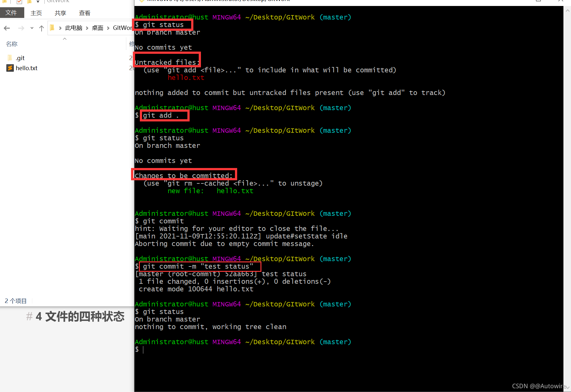Switch to the 共享 ribbon tab
571x392 pixels.
click(60, 13)
